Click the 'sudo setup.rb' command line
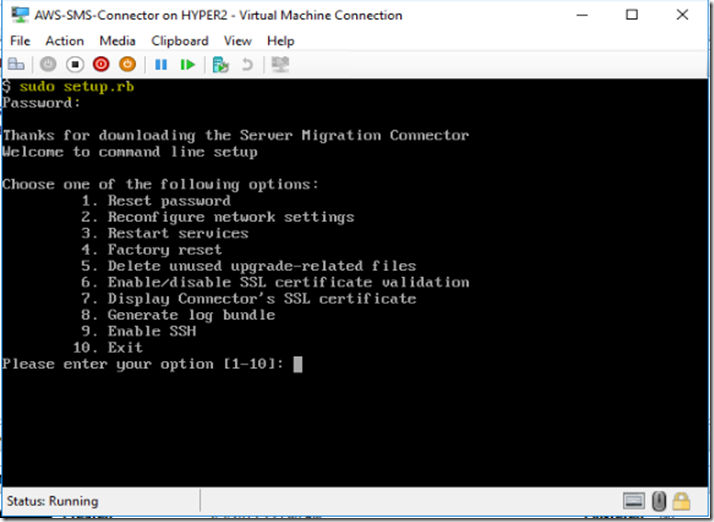714x522 pixels. coord(76,87)
